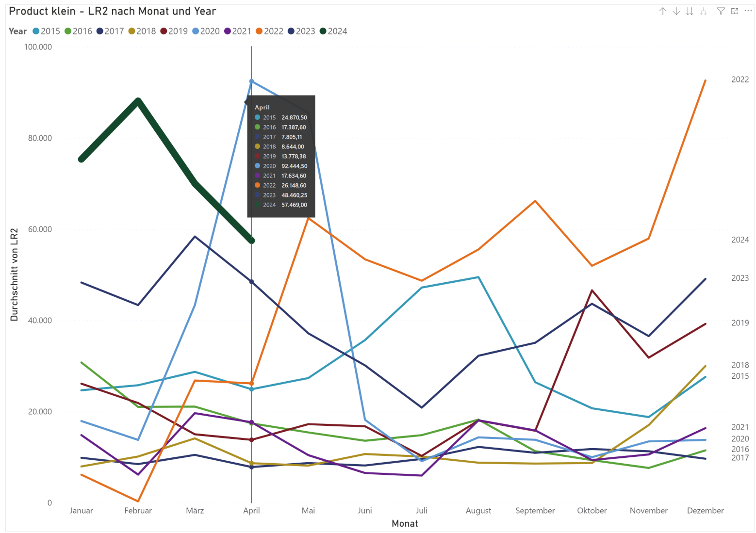Select 2015 in the Year legend
Viewport: 756px width, 533px height.
click(46, 31)
